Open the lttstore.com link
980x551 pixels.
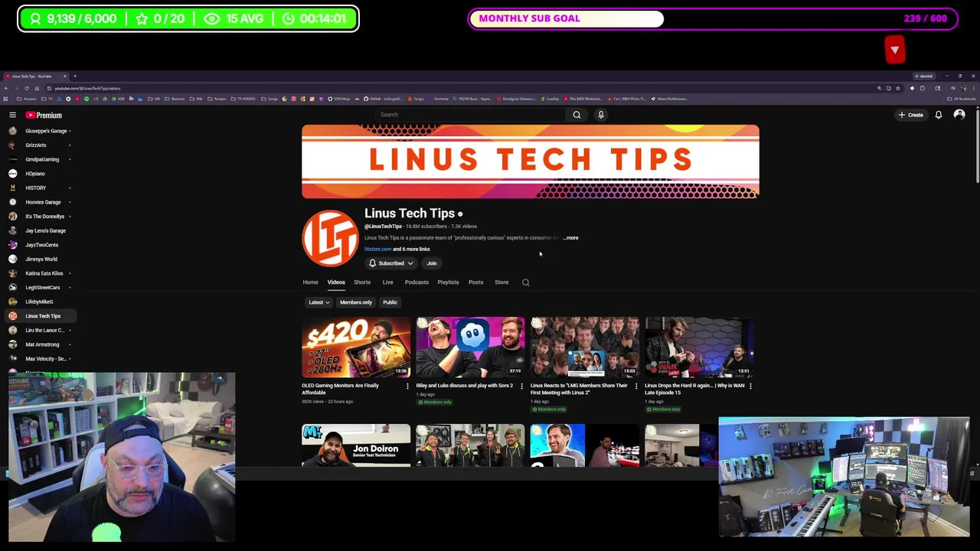point(377,249)
